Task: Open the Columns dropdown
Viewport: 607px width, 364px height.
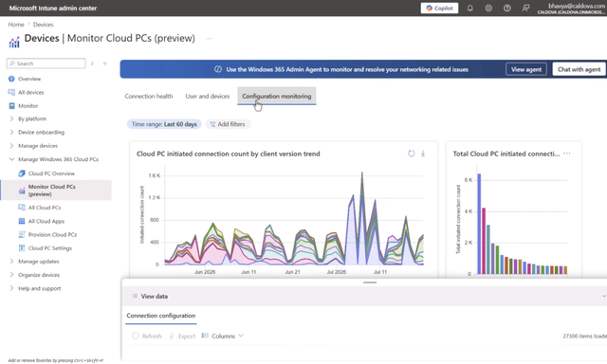Action: 223,336
